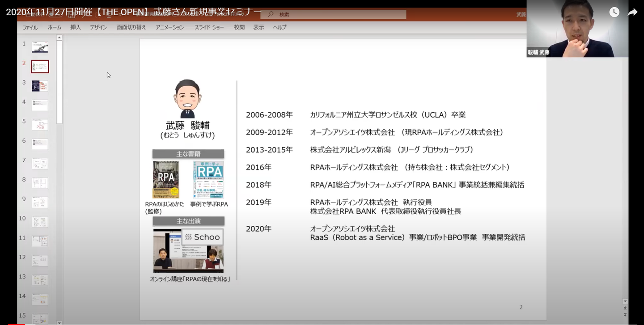
Task: Click the video title text at top
Action: click(x=134, y=12)
